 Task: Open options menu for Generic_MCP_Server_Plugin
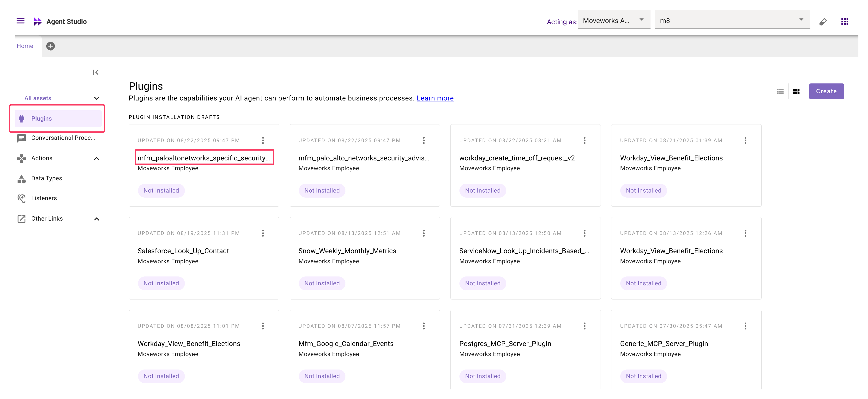coord(745,326)
